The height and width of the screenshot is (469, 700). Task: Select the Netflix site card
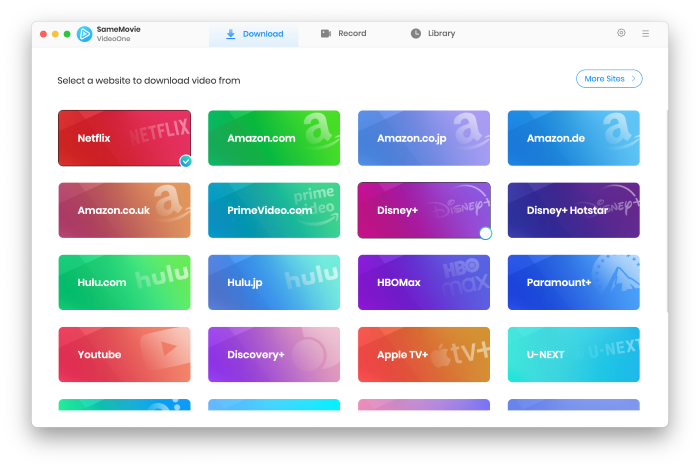pos(125,138)
